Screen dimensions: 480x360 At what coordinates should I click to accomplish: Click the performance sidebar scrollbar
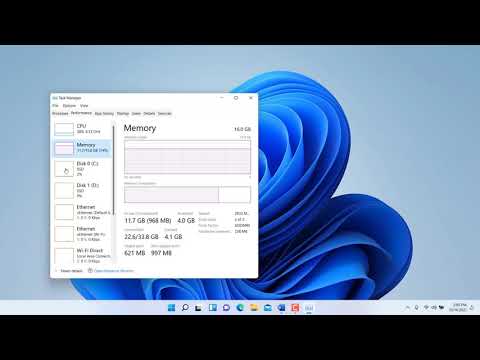[x=113, y=170]
